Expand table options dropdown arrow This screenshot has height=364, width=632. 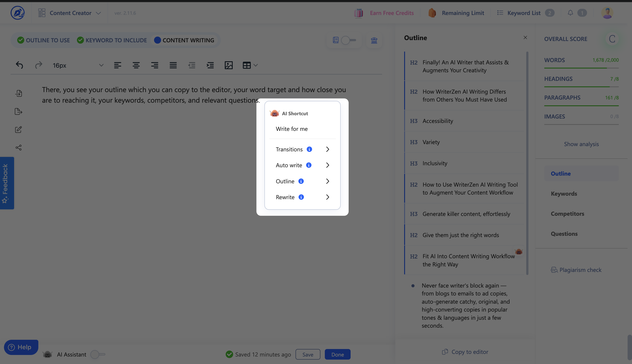pyautogui.click(x=255, y=65)
